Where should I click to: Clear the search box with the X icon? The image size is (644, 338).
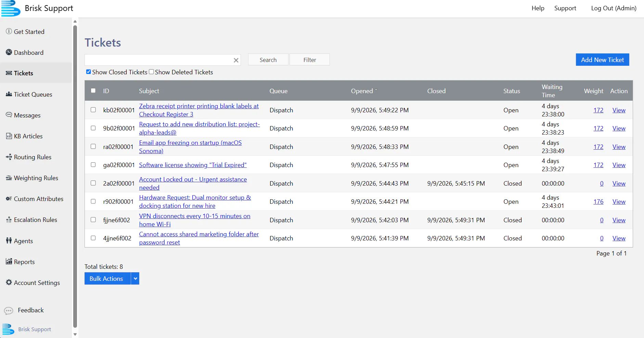click(x=236, y=60)
